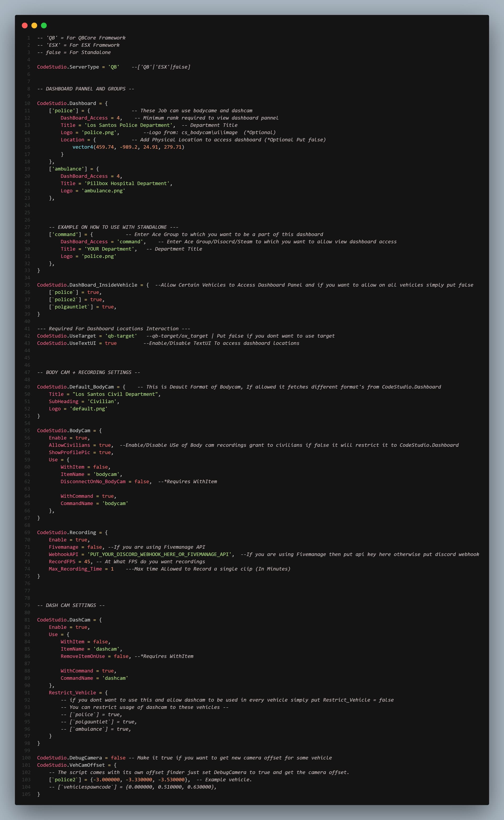504x820 pixels.
Task: Click the DebugCamera false value
Action: 118,758
